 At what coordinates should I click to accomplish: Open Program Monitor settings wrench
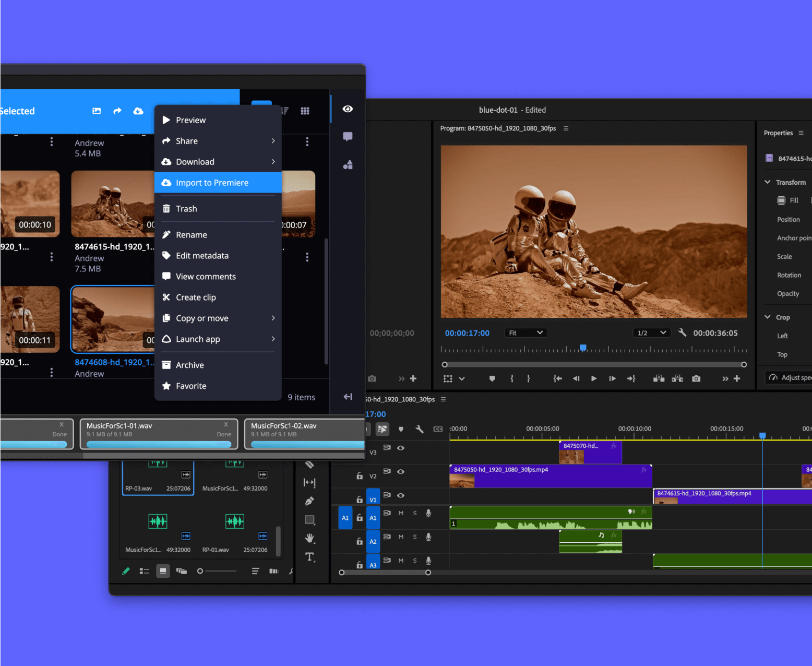coord(682,332)
